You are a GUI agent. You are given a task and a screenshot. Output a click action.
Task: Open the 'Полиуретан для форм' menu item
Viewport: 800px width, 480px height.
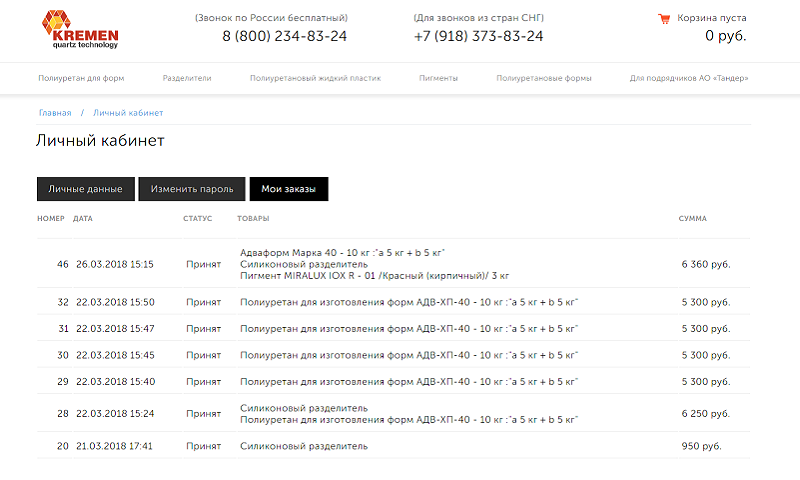pyautogui.click(x=81, y=78)
